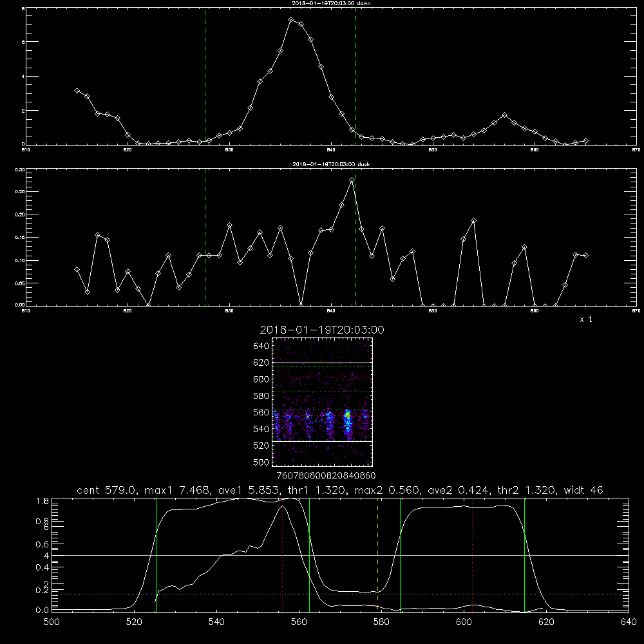
Task: Click the green vertical line near 585 in the bottom plot
Action: pyautogui.click(x=400, y=554)
